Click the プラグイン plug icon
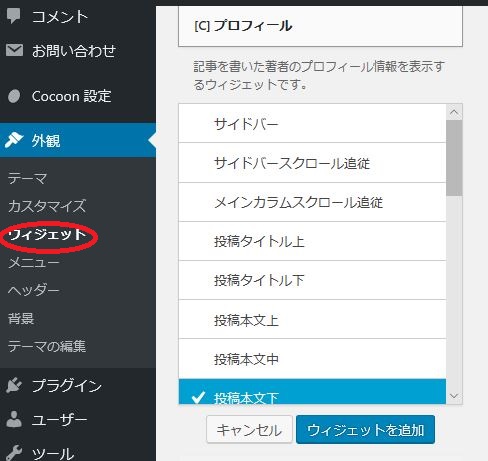488x461 pixels. (14, 385)
